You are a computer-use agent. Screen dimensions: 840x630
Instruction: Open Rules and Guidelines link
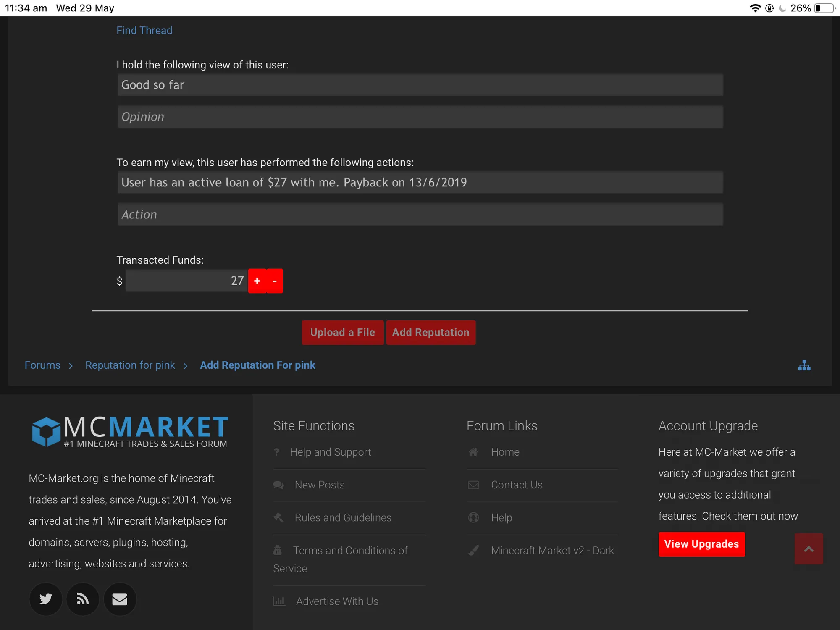[343, 517]
